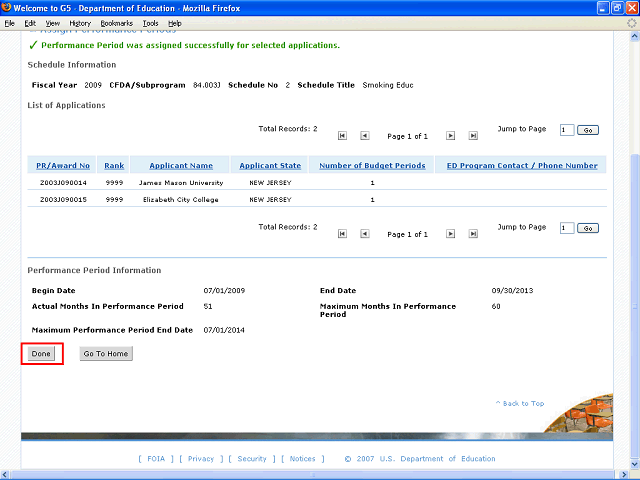640x480 pixels.
Task: Click Begin Date value 07/01/2009
Action: coord(224,291)
